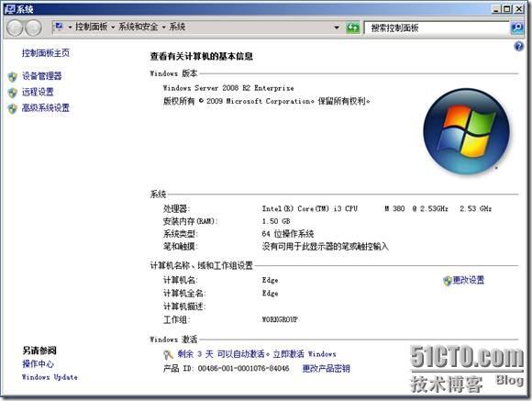Click the 1.50 GB installed memory value
This screenshot has width=532, height=401.
tap(276, 221)
